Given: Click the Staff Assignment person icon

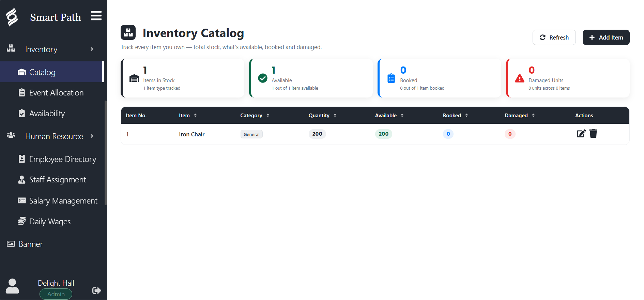Looking at the screenshot, I should click(22, 180).
